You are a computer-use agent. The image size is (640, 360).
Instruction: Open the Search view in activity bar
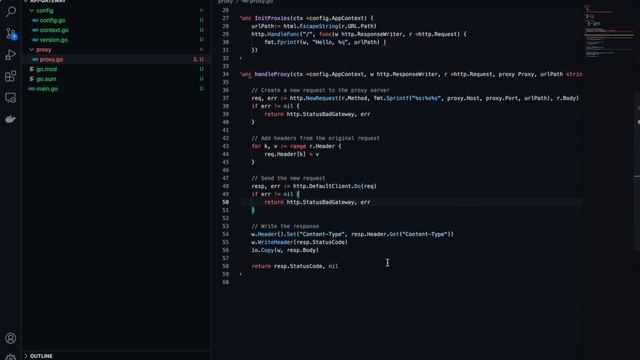11,11
